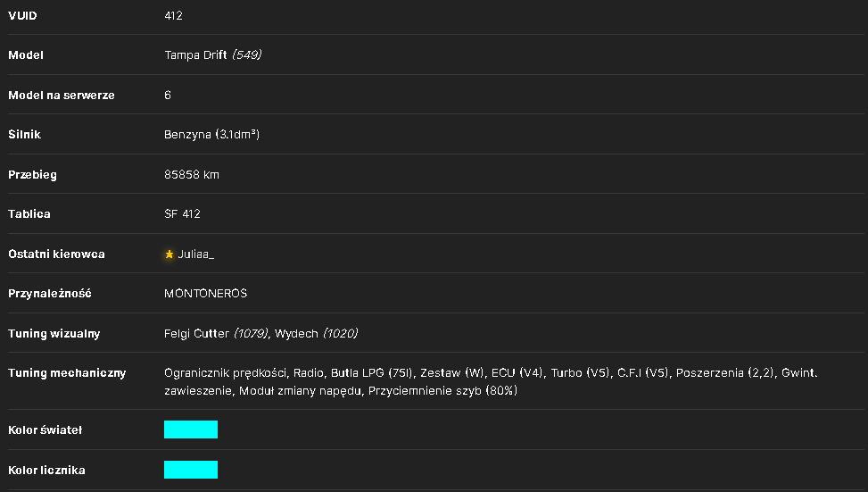Click the Wydech (1020) tuning entry
The image size is (868, 492).
[x=316, y=334]
